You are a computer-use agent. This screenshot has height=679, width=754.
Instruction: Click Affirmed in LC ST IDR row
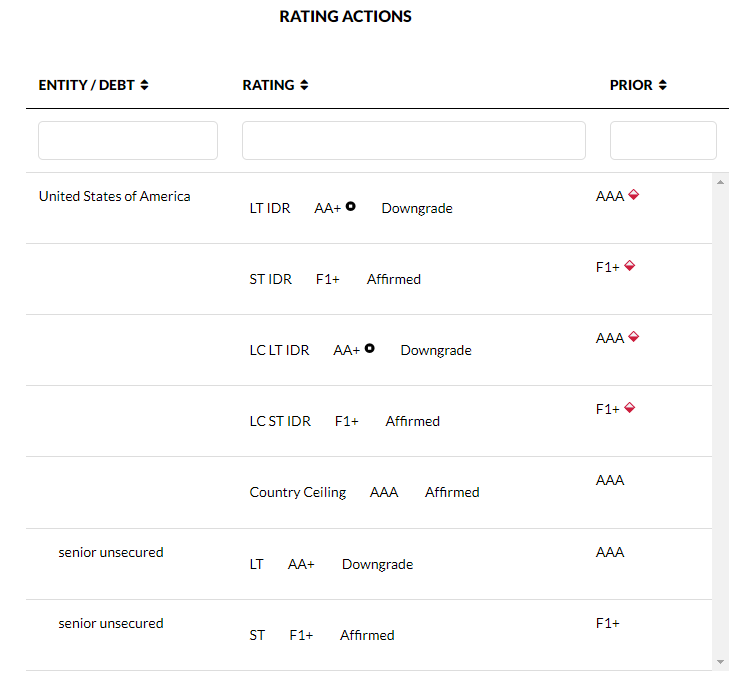coord(413,421)
